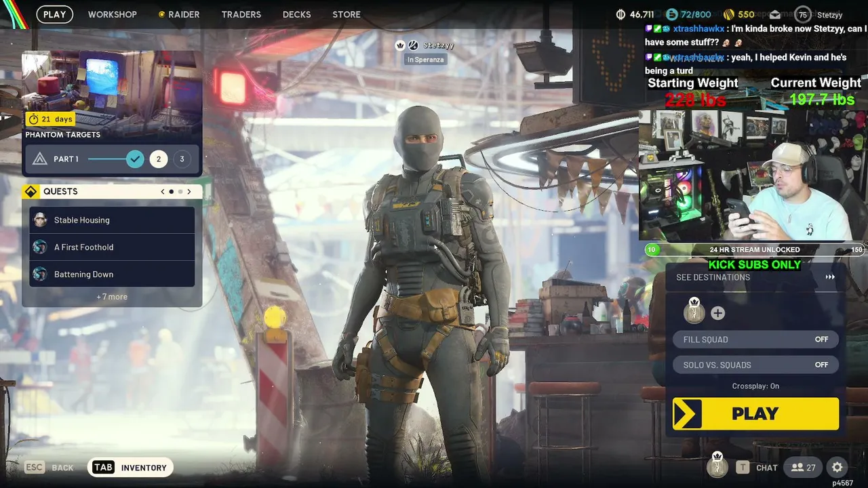This screenshot has height=488, width=868.
Task: Click the player avatar in the bottom bar
Action: click(x=717, y=466)
